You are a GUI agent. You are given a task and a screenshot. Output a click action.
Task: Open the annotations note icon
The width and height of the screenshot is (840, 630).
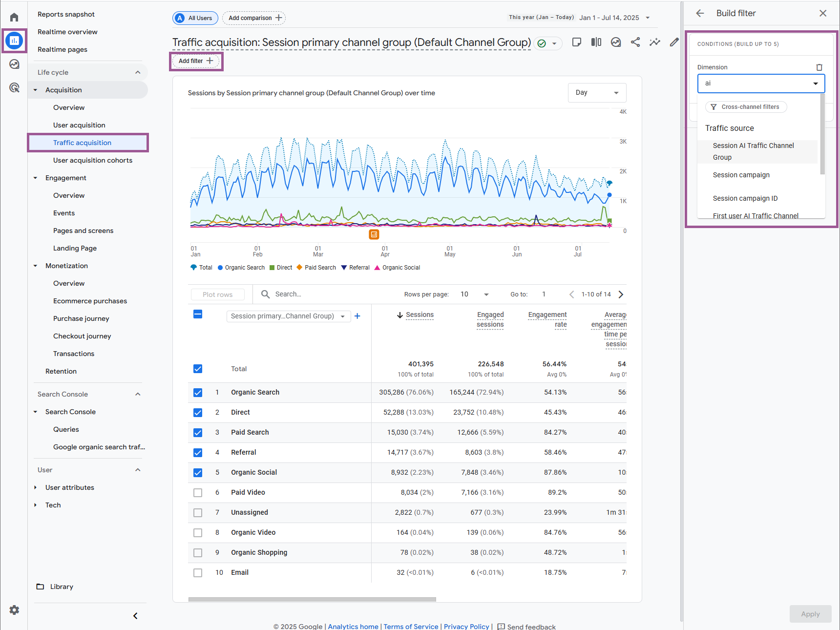click(577, 42)
